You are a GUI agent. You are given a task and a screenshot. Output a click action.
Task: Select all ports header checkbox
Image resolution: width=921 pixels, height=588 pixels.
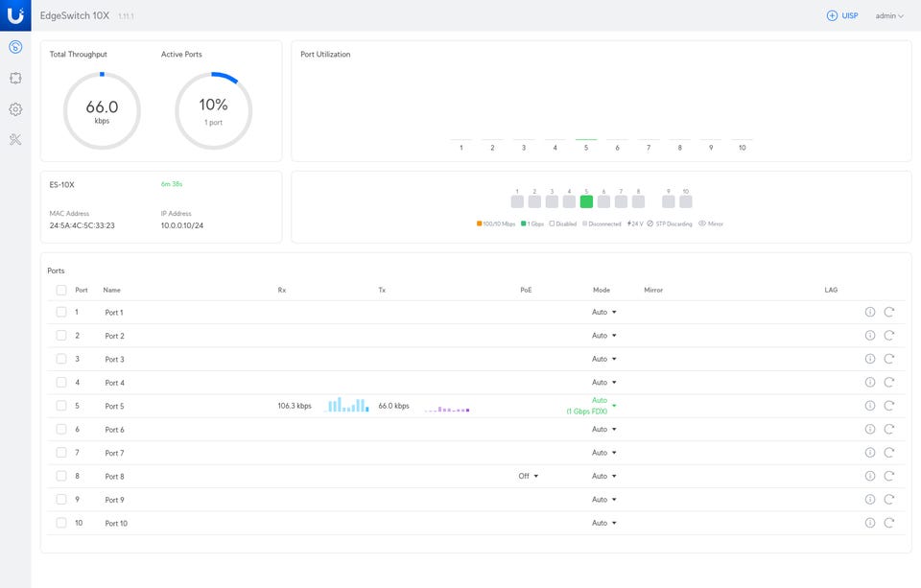pyautogui.click(x=61, y=291)
